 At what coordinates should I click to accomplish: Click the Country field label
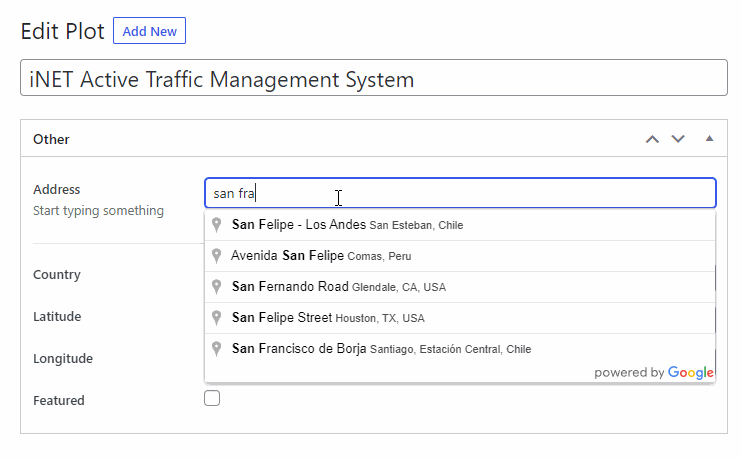coord(57,274)
